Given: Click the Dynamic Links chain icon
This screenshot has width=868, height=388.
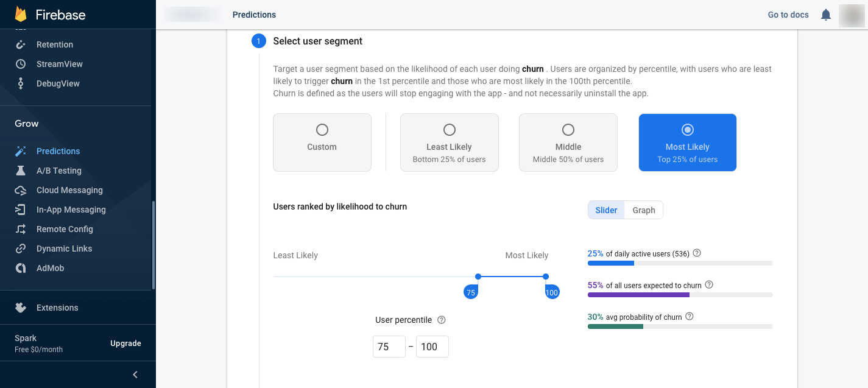Looking at the screenshot, I should tap(21, 249).
